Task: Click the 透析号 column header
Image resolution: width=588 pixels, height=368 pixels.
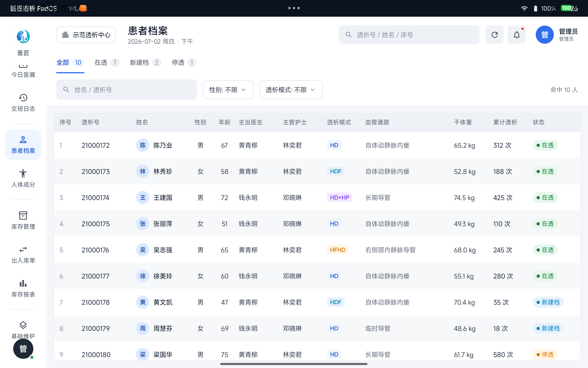Action: [x=90, y=122]
